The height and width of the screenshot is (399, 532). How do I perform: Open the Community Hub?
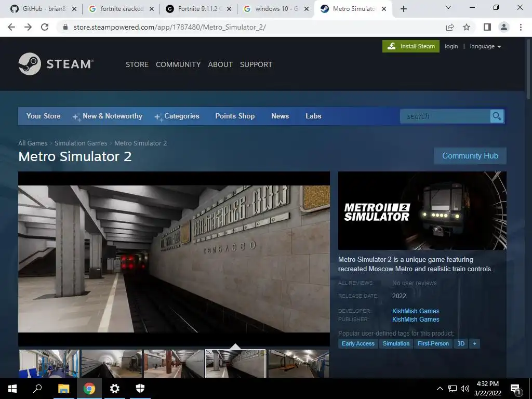pyautogui.click(x=470, y=156)
